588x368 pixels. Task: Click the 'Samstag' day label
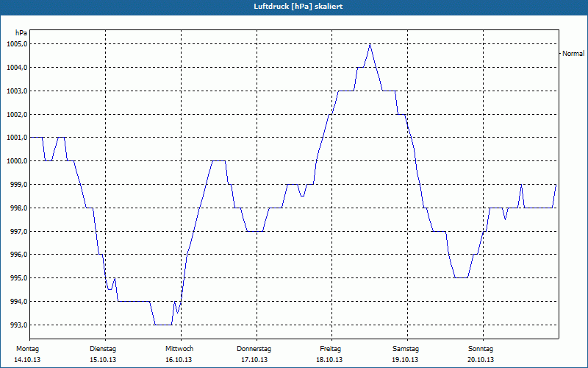click(x=406, y=349)
